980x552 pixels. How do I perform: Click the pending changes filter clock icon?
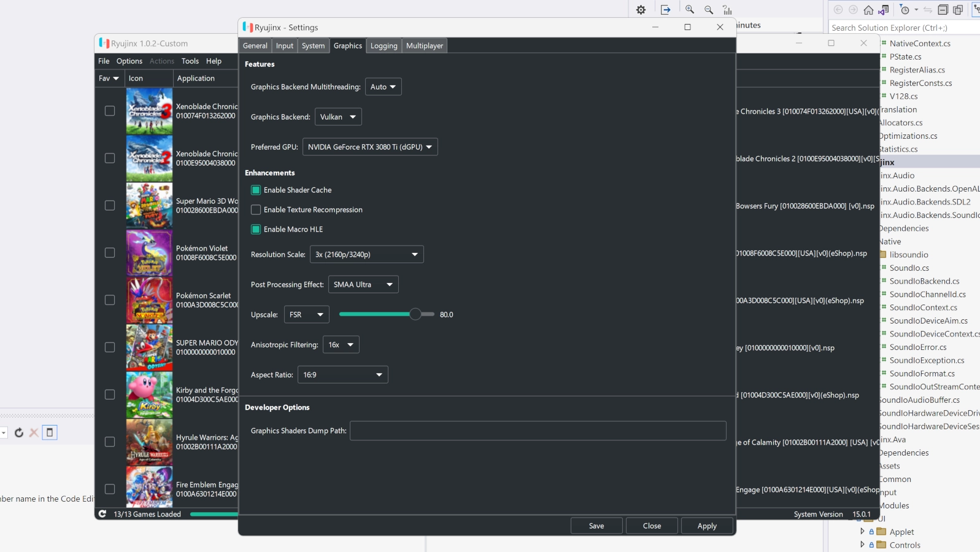click(905, 10)
